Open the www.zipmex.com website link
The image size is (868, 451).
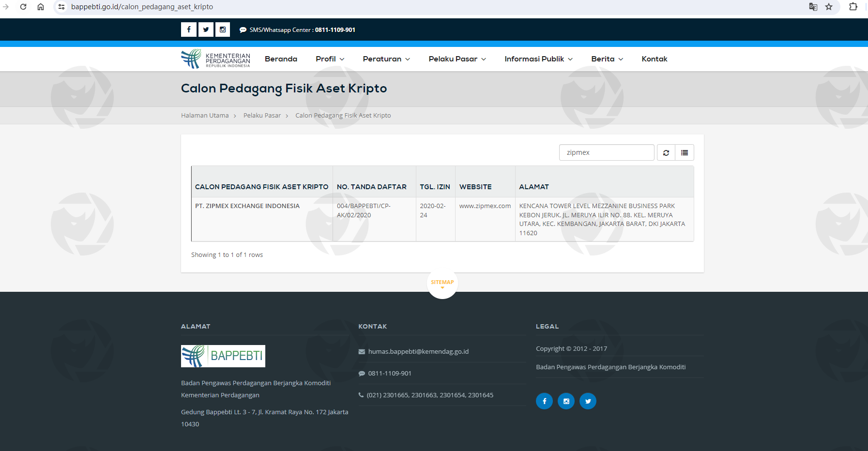point(485,206)
